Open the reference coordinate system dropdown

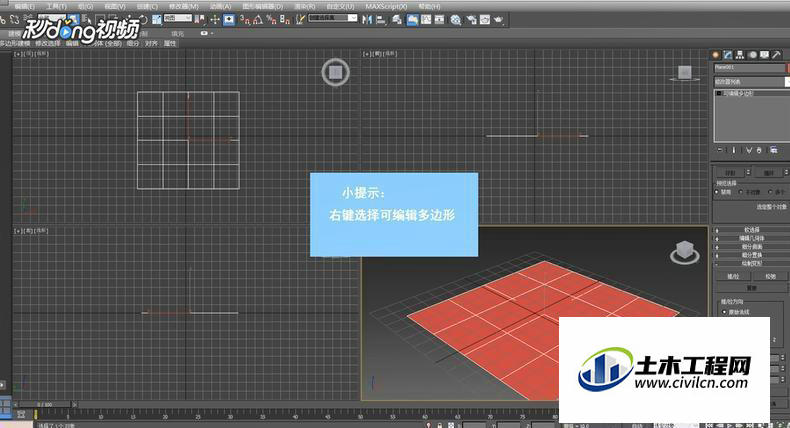point(177,18)
